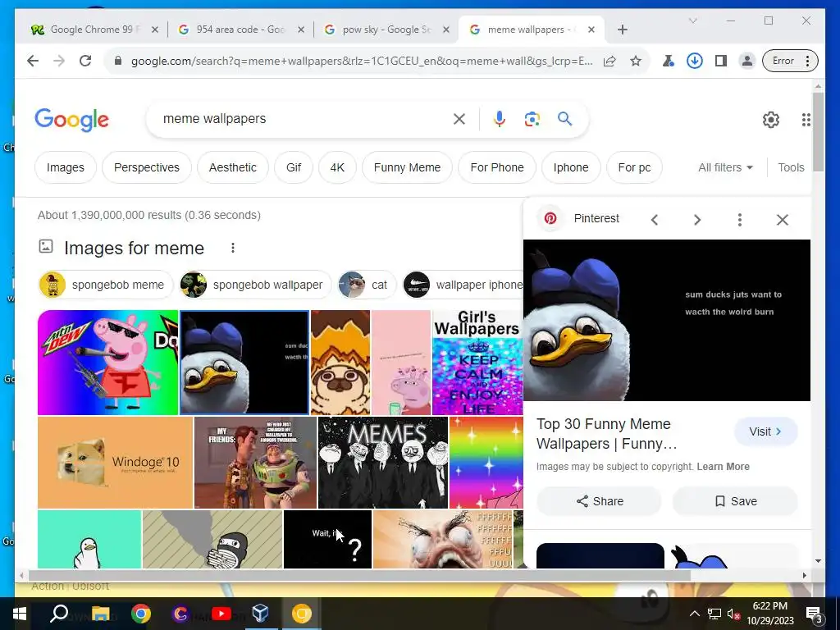Show previous image in preview panel
840x630 pixels.
pyautogui.click(x=654, y=220)
